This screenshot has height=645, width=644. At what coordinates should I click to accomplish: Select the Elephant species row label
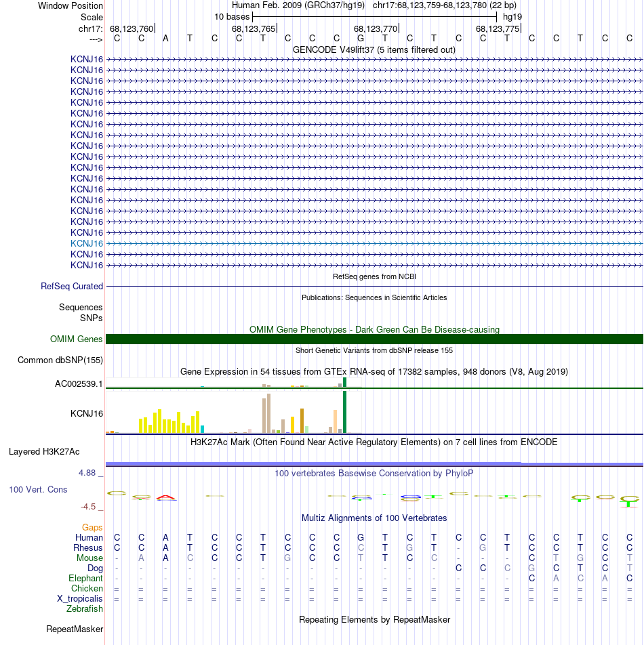(85, 579)
